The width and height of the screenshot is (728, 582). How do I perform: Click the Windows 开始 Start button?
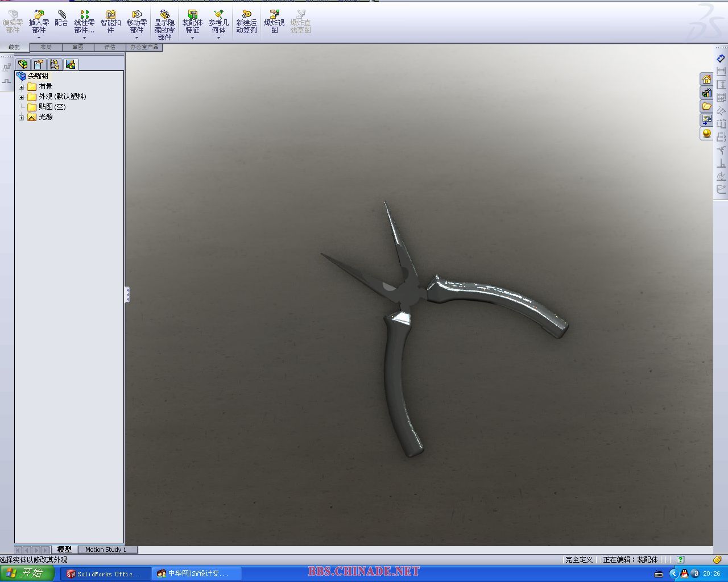[28, 573]
